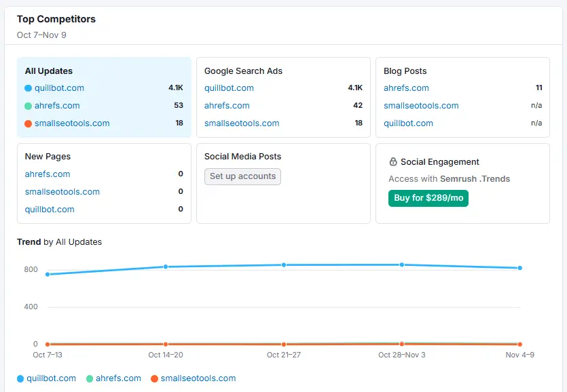Viewport: 567px width, 392px height.
Task: Select the Blog Posts card
Action: [x=462, y=71]
